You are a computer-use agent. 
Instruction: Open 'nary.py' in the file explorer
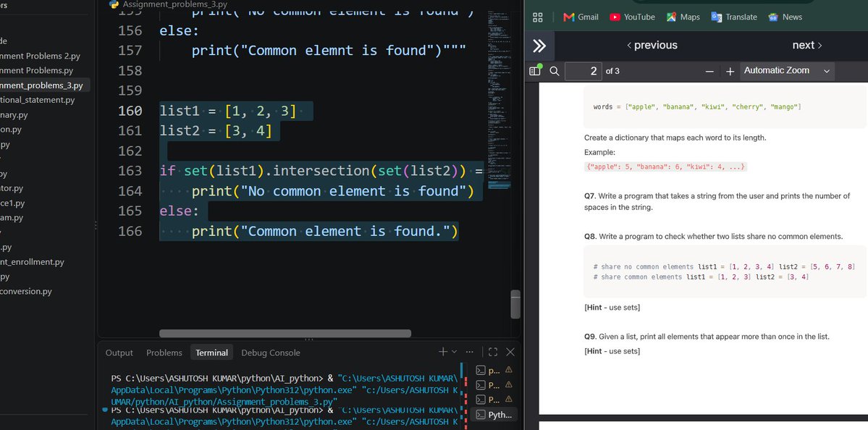click(x=14, y=114)
